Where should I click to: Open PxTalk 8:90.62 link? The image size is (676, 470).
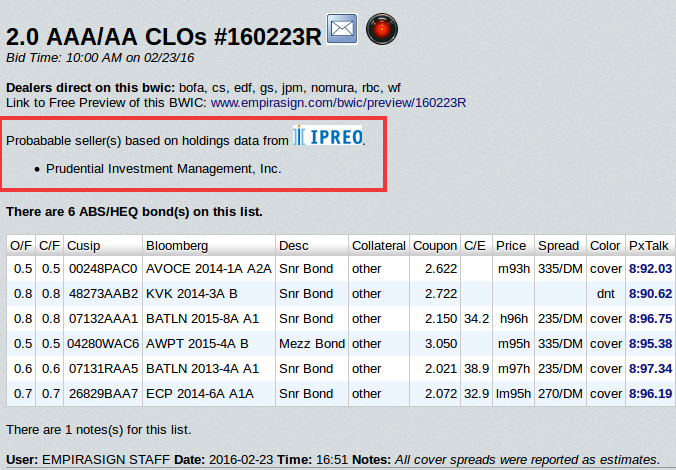coord(650,294)
